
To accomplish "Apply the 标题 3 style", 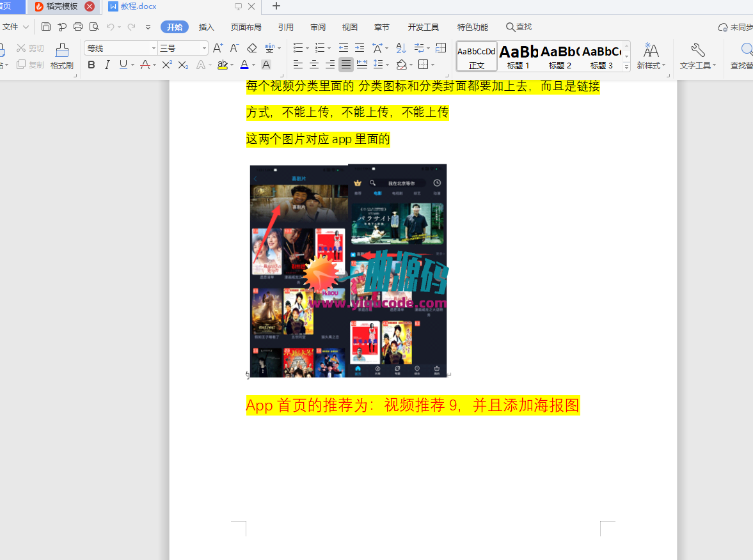I will pos(601,57).
